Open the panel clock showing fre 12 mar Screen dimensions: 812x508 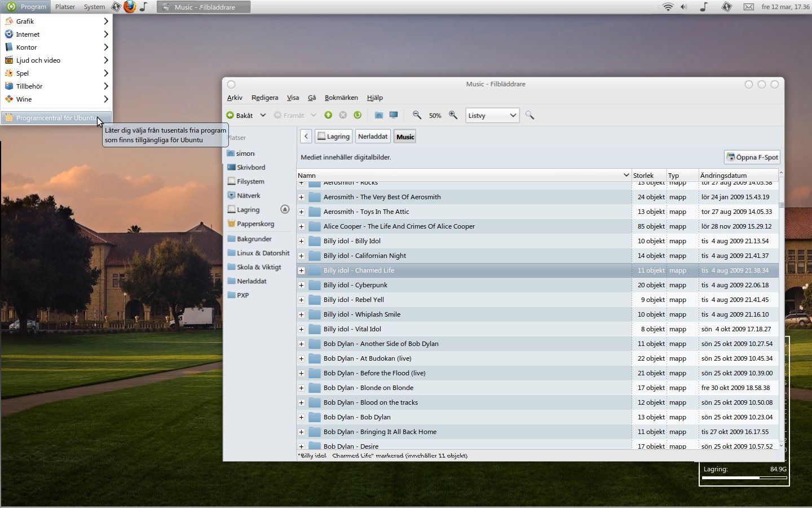[x=785, y=7]
